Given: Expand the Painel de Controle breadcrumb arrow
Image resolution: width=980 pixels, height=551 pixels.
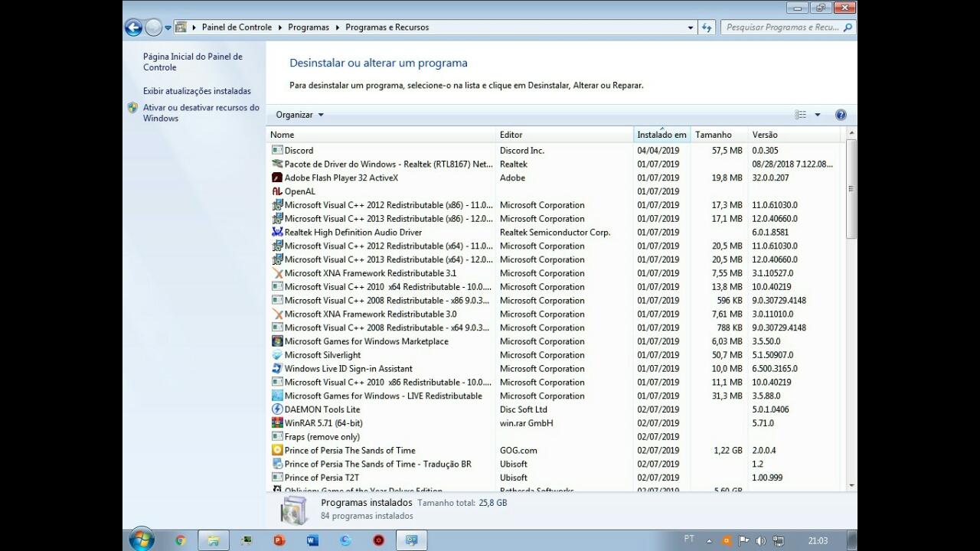Looking at the screenshot, I should point(279,28).
